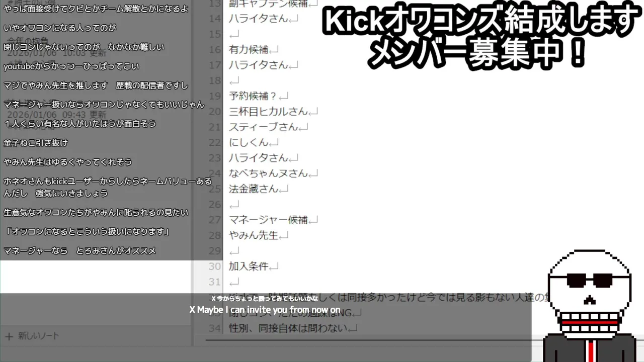Click line number 26 in the gutter

215,205
